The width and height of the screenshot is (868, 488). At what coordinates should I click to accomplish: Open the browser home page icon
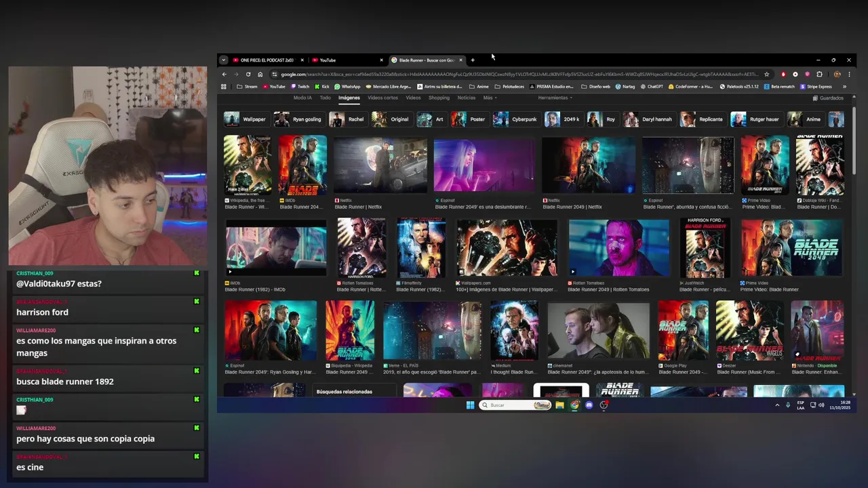coord(260,75)
